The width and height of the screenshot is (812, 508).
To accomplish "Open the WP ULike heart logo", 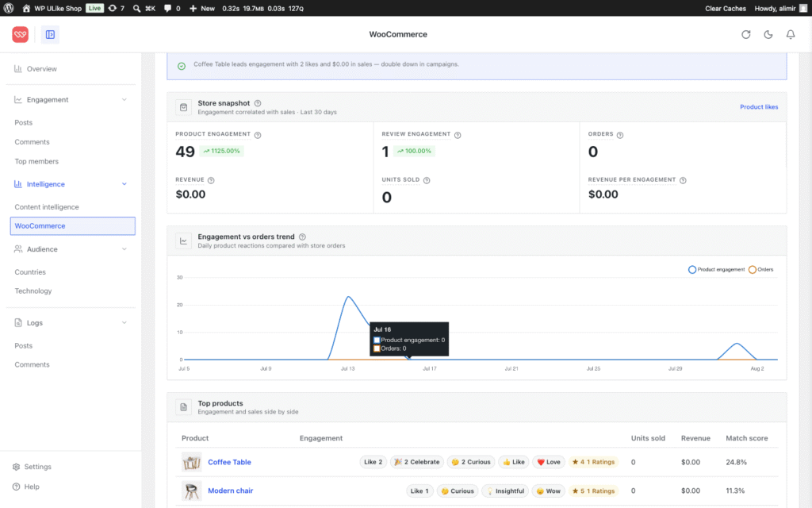I will (20, 35).
